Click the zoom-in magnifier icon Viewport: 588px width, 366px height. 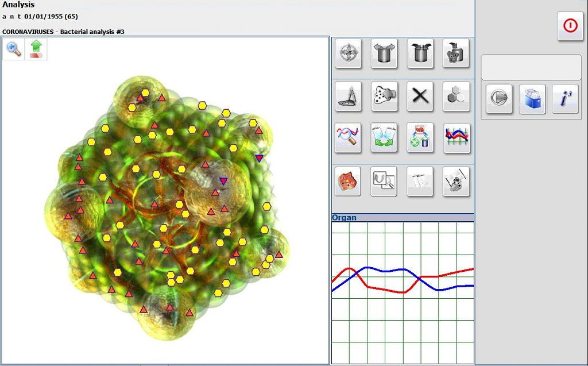pyautogui.click(x=14, y=49)
